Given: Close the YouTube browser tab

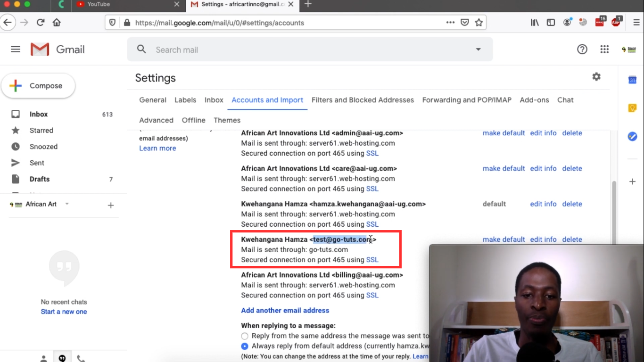Looking at the screenshot, I should pyautogui.click(x=177, y=4).
